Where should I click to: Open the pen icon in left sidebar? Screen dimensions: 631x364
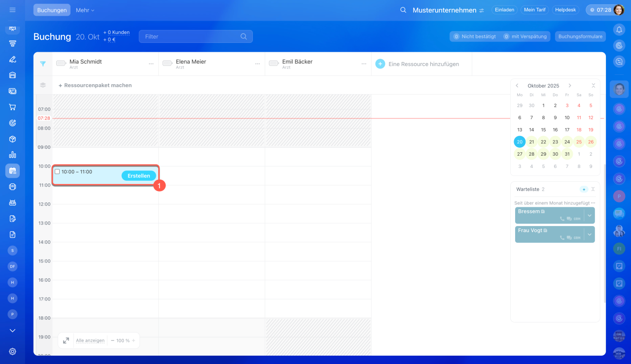pyautogui.click(x=12, y=59)
